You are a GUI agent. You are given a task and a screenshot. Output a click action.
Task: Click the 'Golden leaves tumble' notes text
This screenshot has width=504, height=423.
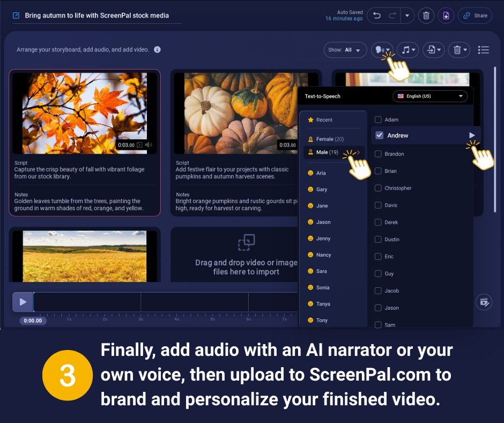coord(79,205)
